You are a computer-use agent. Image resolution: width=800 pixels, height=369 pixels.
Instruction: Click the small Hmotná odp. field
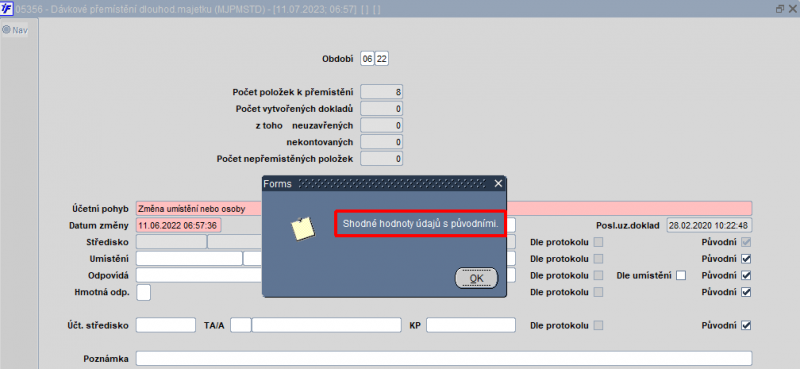(x=143, y=292)
